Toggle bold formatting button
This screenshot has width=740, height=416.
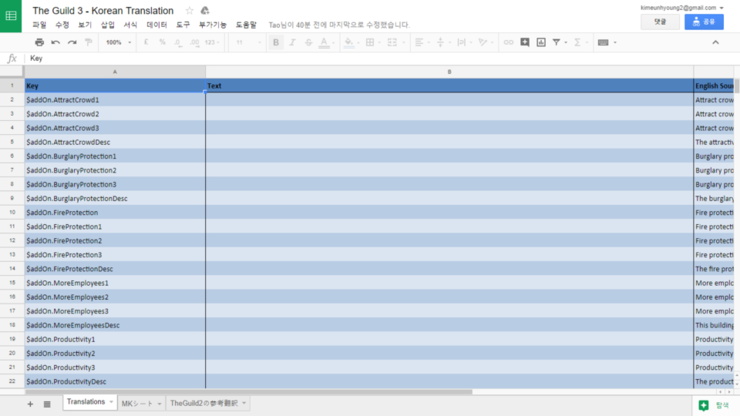point(276,43)
